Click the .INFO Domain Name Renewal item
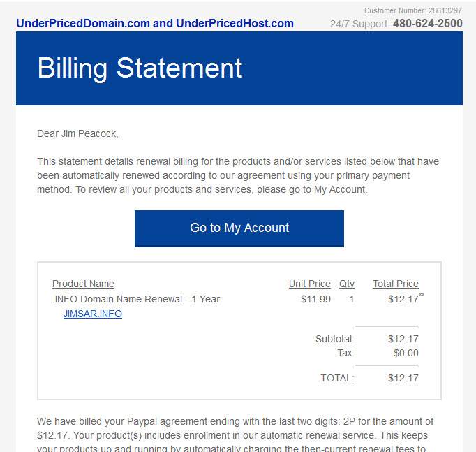476x452 pixels. (136, 299)
